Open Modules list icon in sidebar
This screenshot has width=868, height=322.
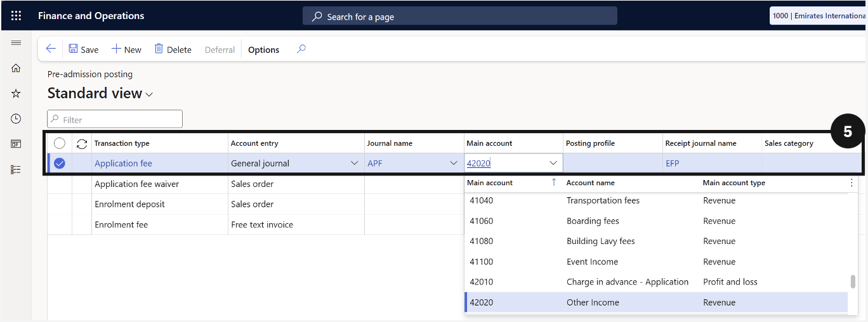(16, 169)
